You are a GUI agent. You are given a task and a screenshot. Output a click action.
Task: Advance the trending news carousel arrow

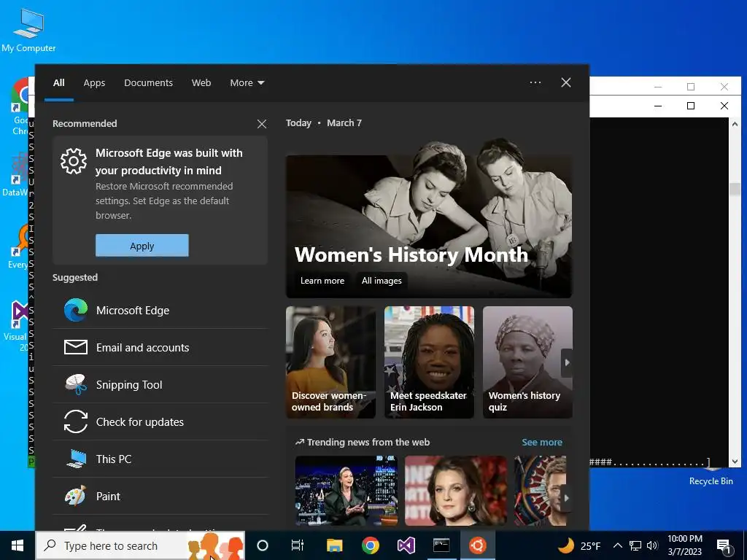click(x=566, y=498)
